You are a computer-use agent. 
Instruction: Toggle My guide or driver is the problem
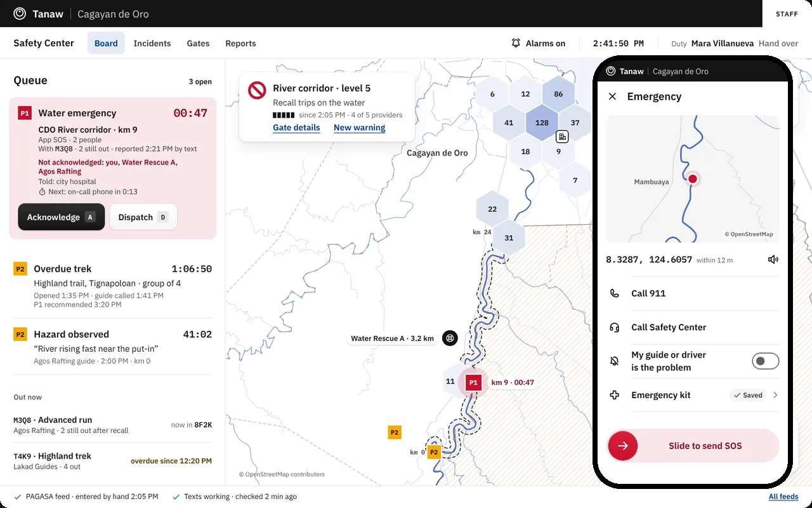click(x=765, y=361)
